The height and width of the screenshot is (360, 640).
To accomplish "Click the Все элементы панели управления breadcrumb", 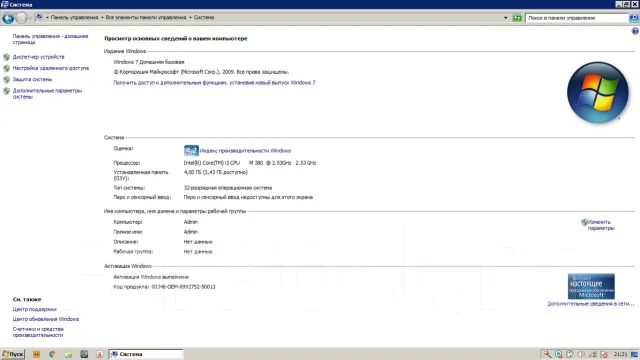I will coord(146,18).
